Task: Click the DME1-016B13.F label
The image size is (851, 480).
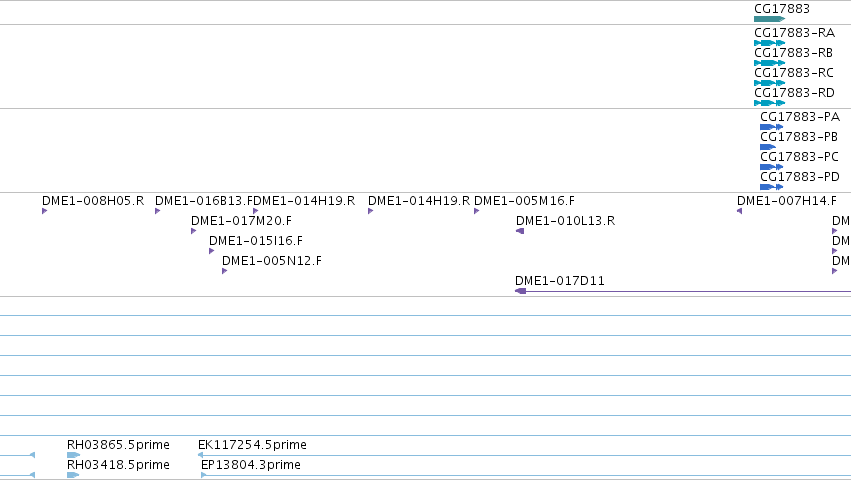Action: tap(204, 201)
